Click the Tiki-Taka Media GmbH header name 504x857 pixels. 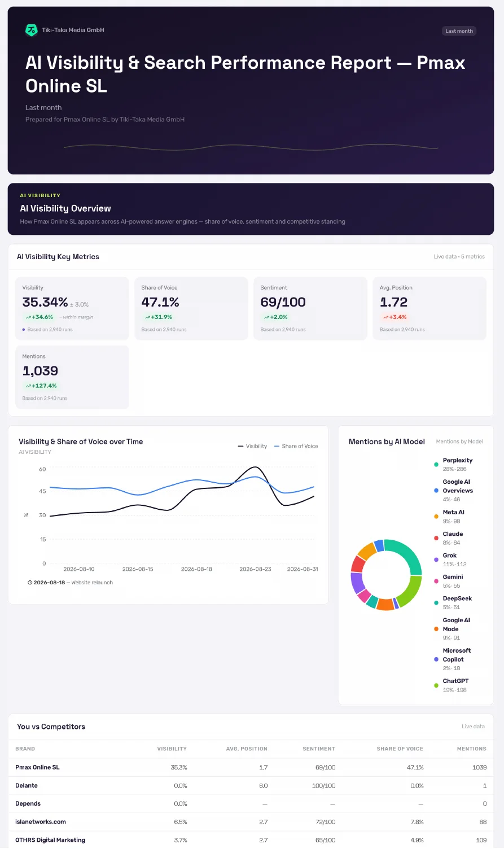coord(73,30)
